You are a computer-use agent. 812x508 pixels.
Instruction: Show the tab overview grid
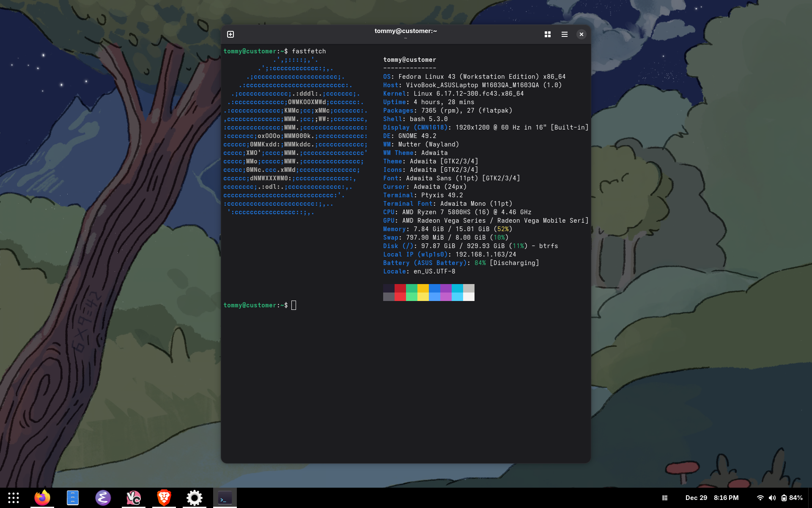(x=548, y=34)
